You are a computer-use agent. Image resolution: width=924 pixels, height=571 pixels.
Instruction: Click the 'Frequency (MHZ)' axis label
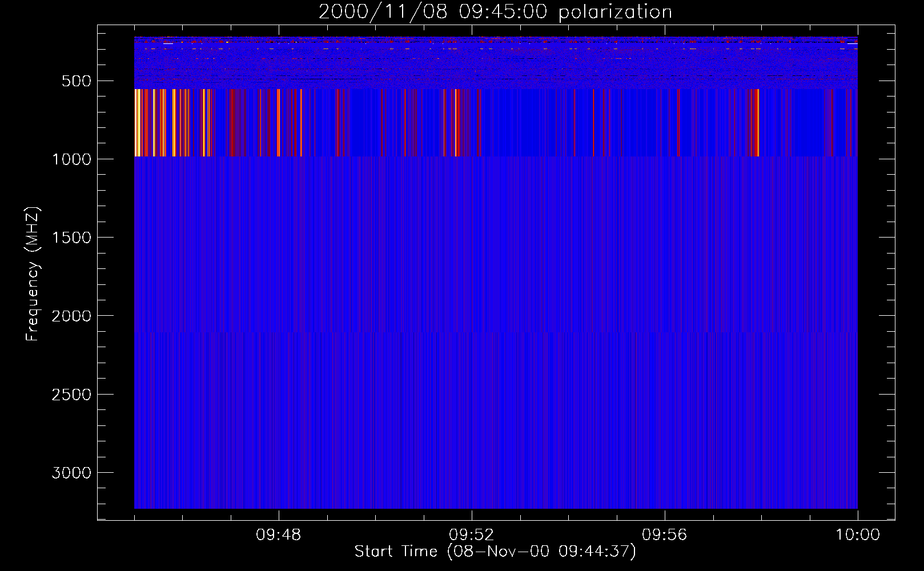[x=33, y=274]
